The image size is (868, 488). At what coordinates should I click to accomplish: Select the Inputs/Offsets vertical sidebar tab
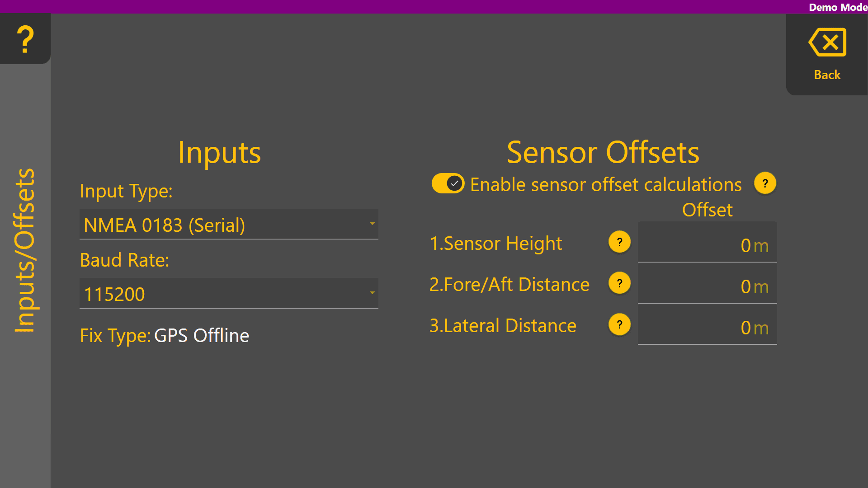[25, 251]
